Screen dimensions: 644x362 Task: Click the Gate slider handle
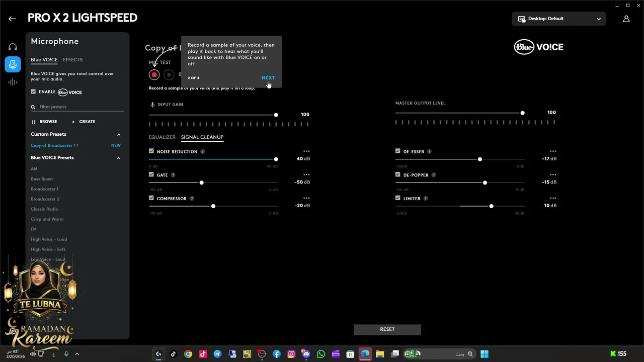[x=201, y=183]
